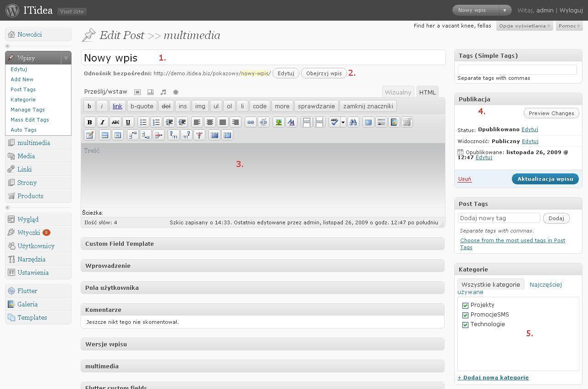Open spellcheck language dropdown arrow
This screenshot has height=389, width=588.
tap(343, 122)
